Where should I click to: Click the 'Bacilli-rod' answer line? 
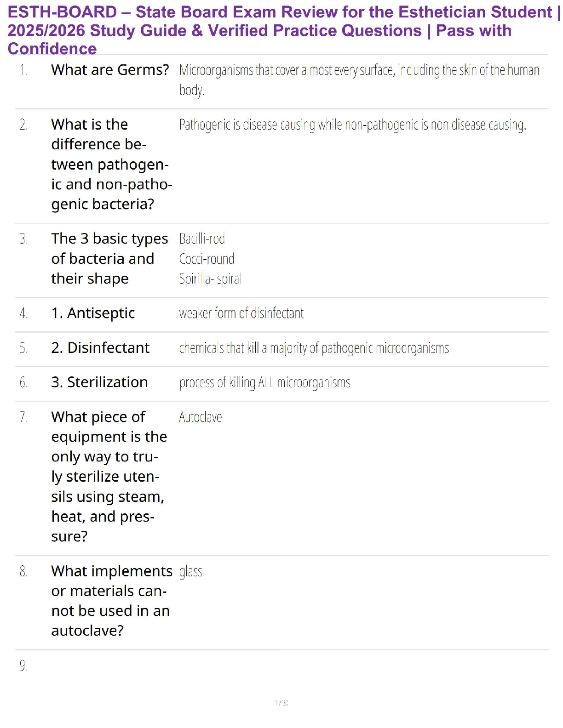[202, 239]
